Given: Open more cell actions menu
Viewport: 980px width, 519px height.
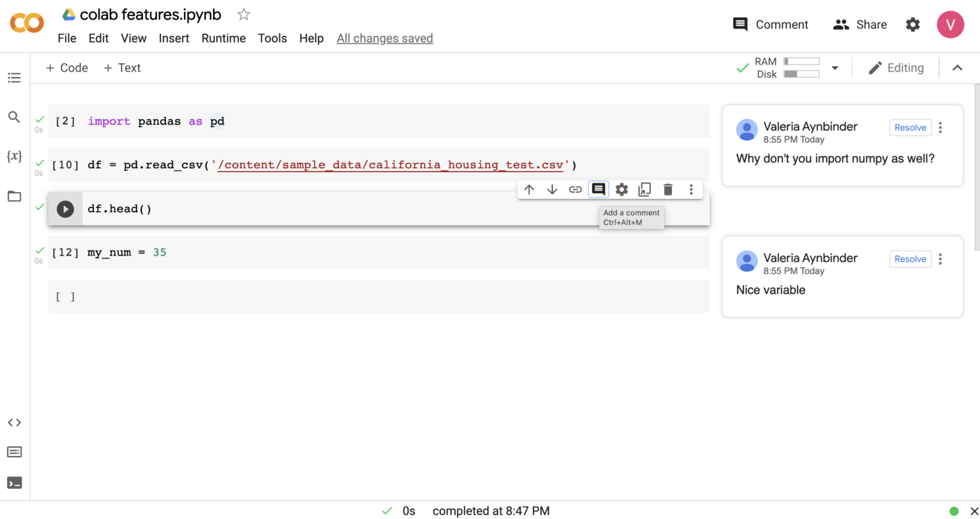Looking at the screenshot, I should coord(691,189).
